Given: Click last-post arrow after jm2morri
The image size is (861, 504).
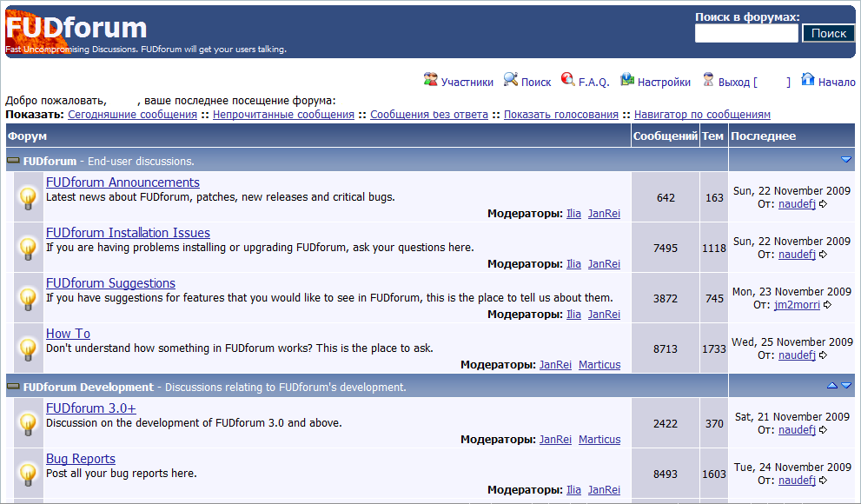Looking at the screenshot, I should (828, 305).
